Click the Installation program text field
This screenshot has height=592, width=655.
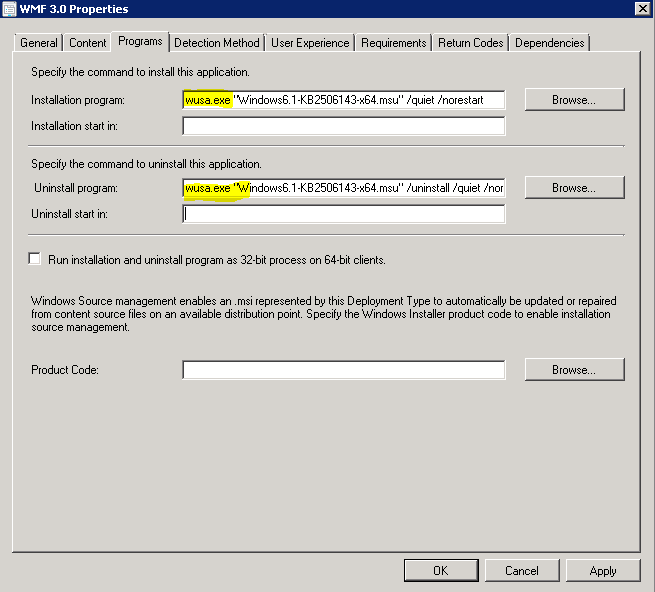click(x=344, y=100)
